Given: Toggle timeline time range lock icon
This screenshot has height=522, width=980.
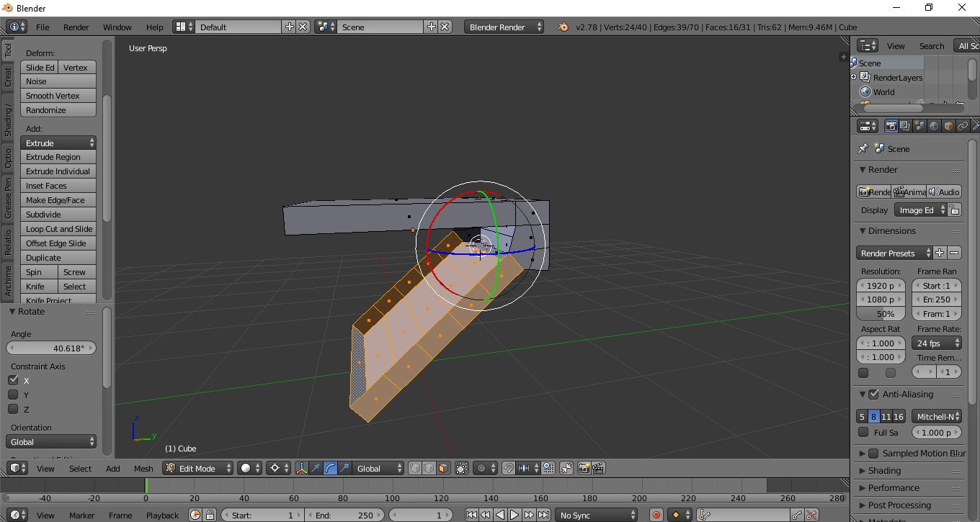Looking at the screenshot, I should click(210, 515).
